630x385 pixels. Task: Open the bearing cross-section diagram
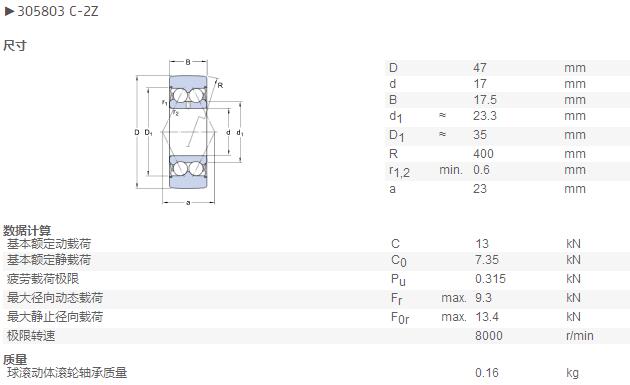(189, 133)
